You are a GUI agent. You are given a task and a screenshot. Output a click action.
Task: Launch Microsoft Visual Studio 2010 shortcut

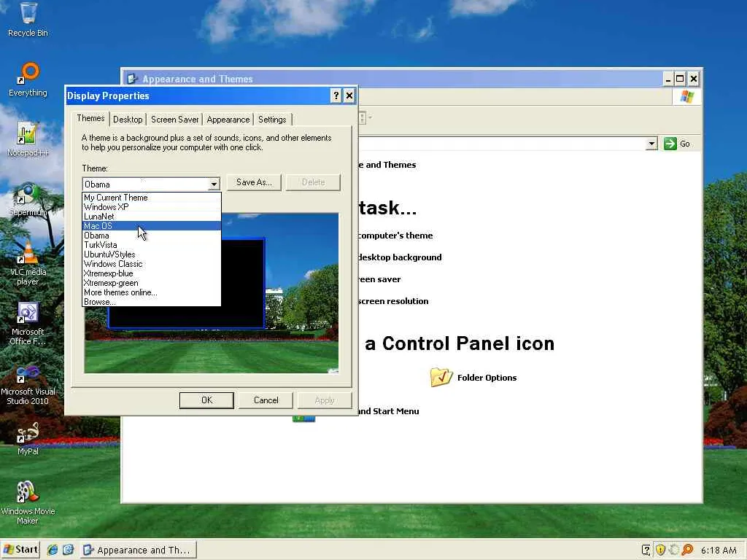[x=28, y=384]
